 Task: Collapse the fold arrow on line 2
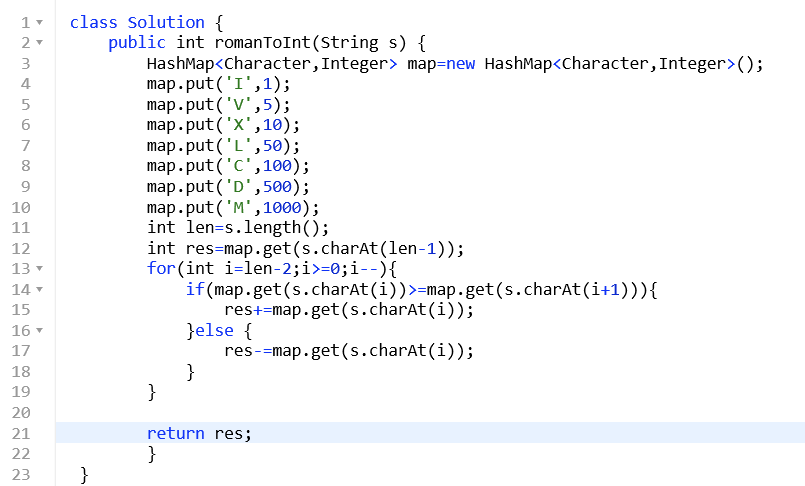[x=40, y=43]
